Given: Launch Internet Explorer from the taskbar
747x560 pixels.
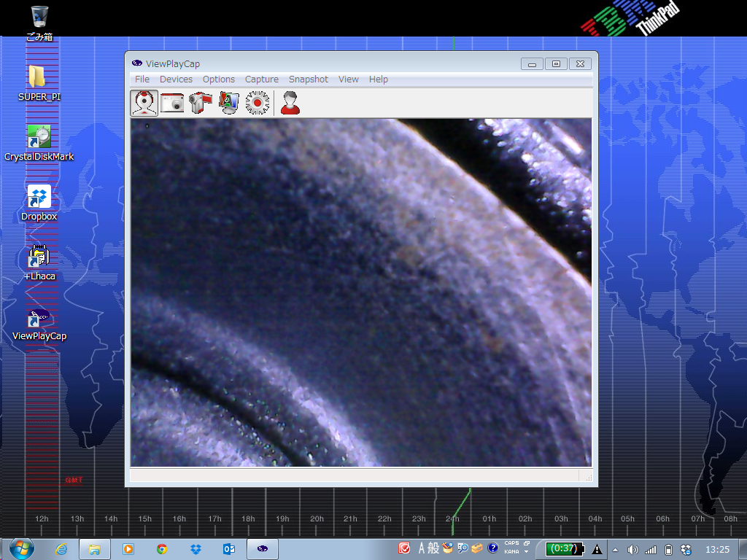Looking at the screenshot, I should (x=61, y=550).
